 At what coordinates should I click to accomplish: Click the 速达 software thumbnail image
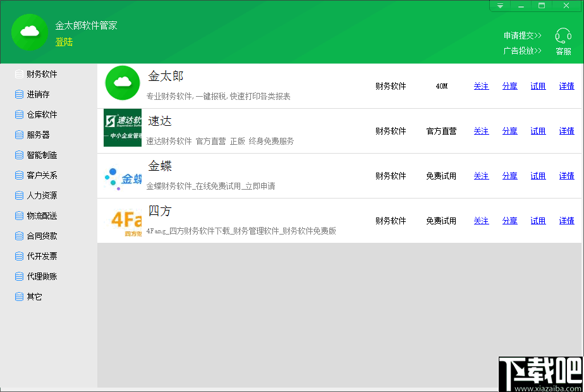click(x=122, y=128)
